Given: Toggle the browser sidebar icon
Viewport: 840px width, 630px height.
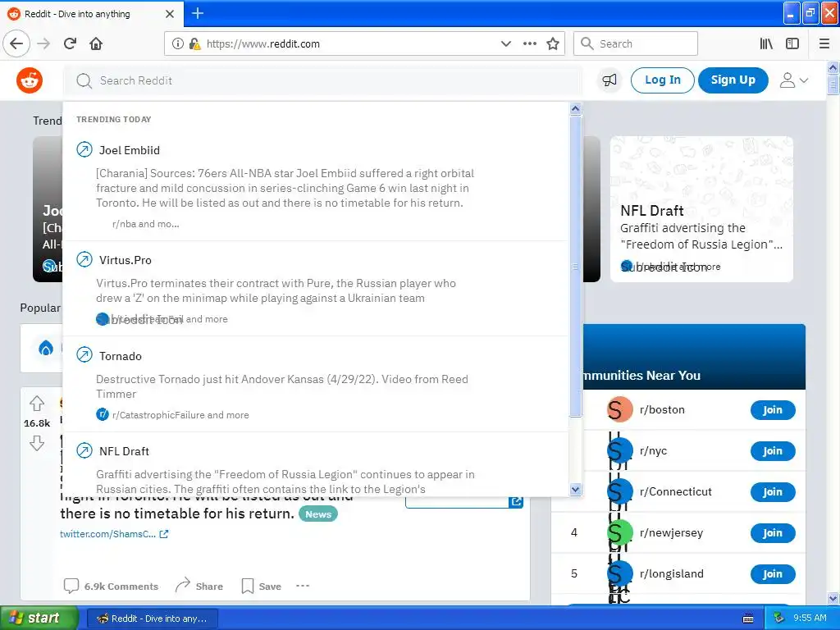Looking at the screenshot, I should click(792, 43).
